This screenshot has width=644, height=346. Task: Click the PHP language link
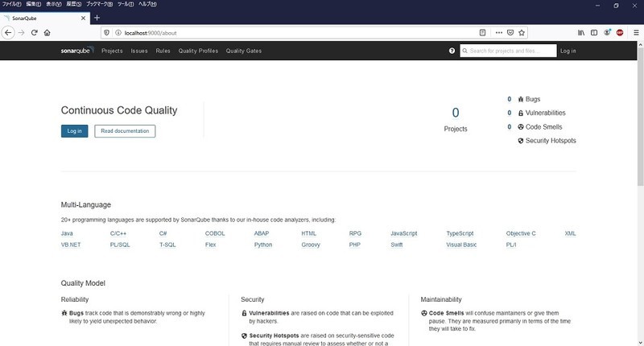(x=354, y=245)
